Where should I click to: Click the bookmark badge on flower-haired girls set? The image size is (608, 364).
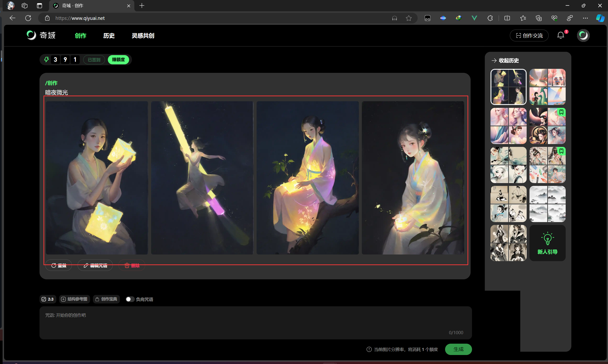pos(561,151)
